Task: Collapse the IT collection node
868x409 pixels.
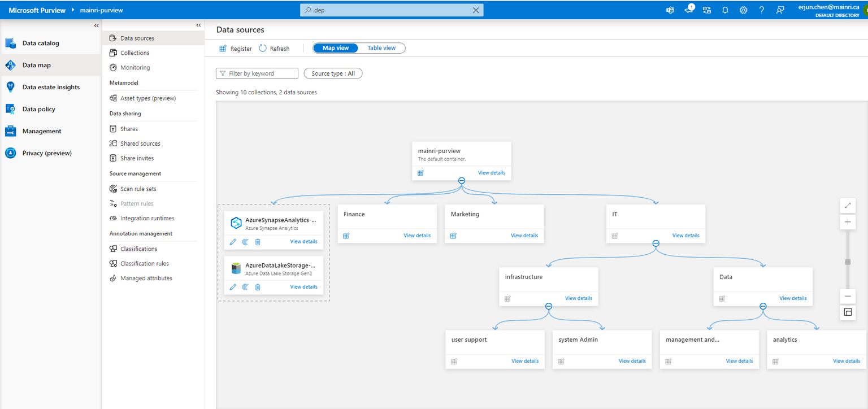Action: [656, 243]
